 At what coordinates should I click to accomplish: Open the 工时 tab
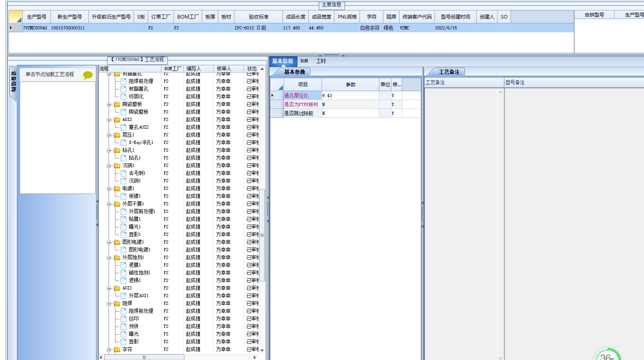[x=321, y=61]
